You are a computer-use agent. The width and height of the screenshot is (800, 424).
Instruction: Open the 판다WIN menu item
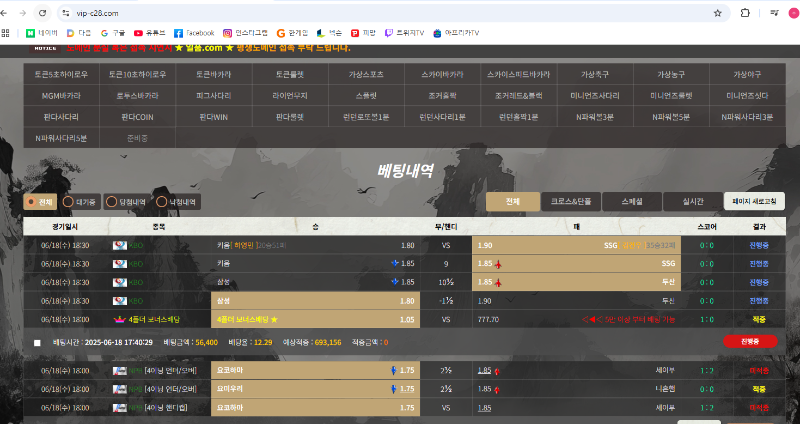pos(213,117)
